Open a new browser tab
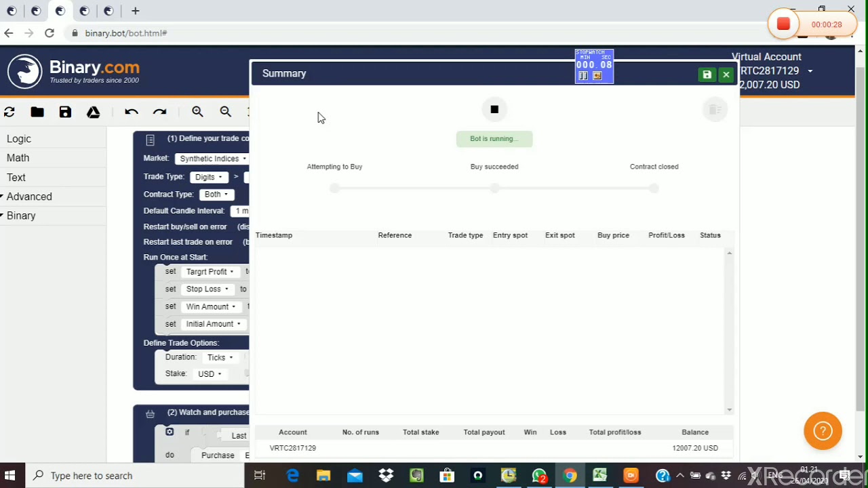This screenshot has width=868, height=488. click(136, 11)
